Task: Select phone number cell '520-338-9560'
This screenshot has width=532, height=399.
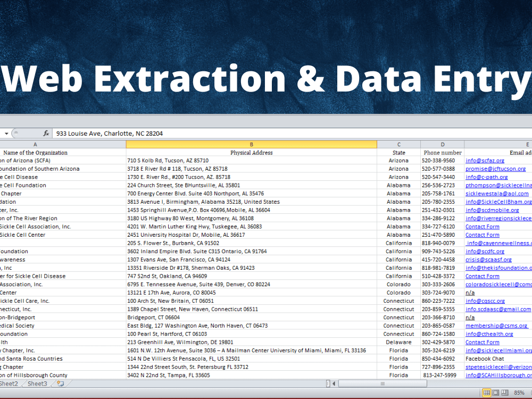Action: point(443,161)
